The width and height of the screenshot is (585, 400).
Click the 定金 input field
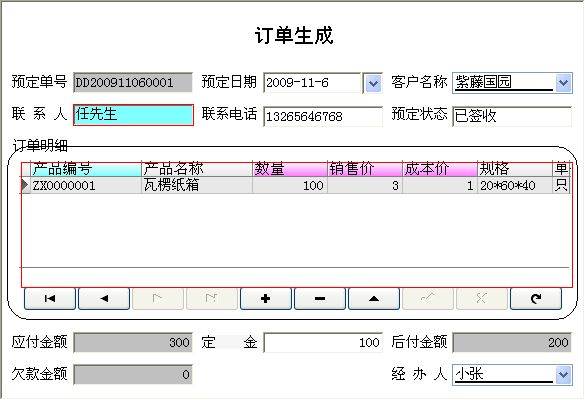click(x=323, y=343)
